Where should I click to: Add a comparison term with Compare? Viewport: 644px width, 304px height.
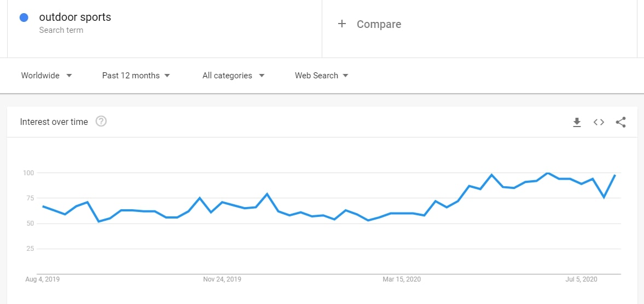tap(379, 24)
